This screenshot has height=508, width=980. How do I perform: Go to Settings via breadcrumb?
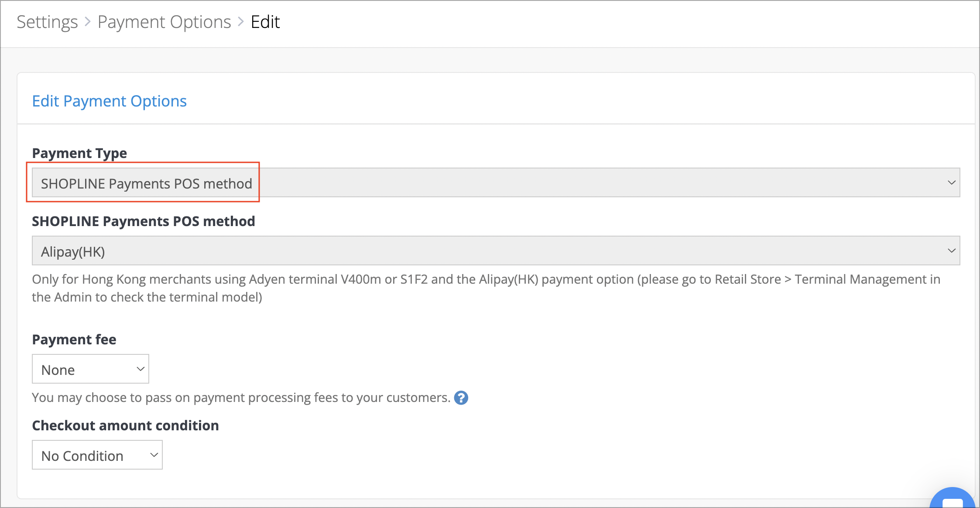click(47, 22)
